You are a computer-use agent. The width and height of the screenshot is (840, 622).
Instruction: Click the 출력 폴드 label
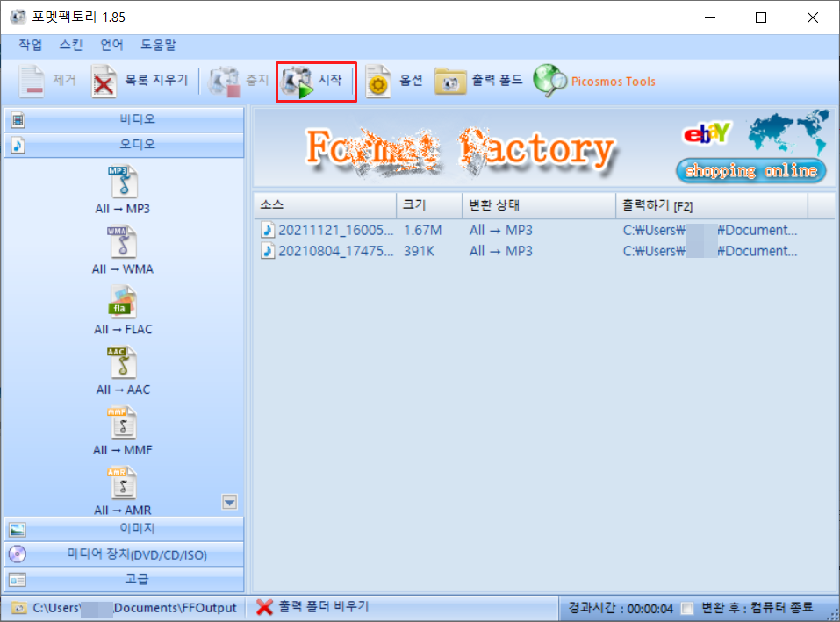click(497, 81)
